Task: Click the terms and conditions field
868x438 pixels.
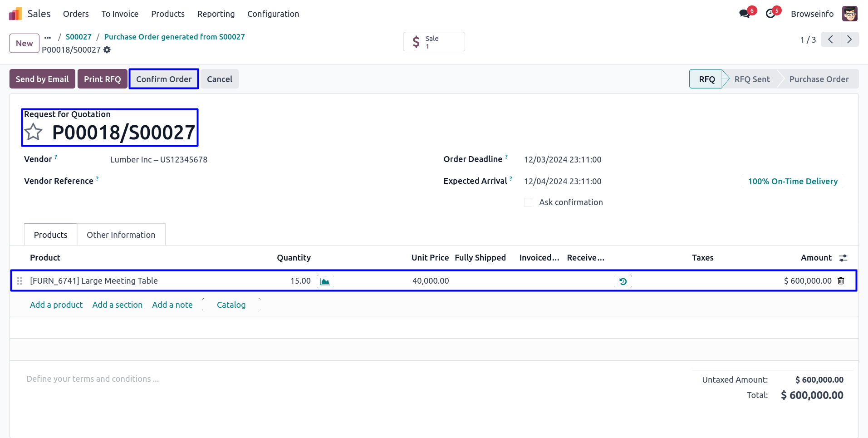Action: (93, 379)
